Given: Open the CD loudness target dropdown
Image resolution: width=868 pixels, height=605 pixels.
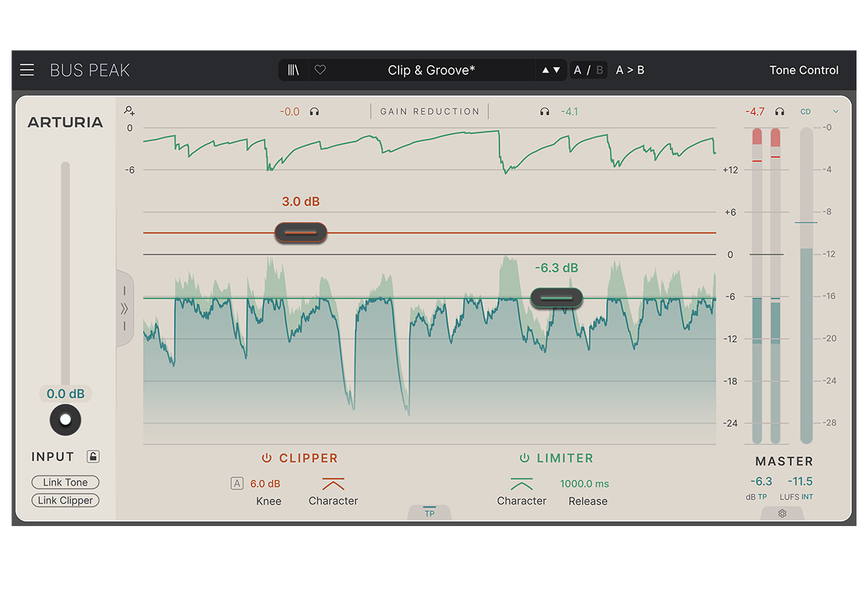Looking at the screenshot, I should click(x=819, y=112).
